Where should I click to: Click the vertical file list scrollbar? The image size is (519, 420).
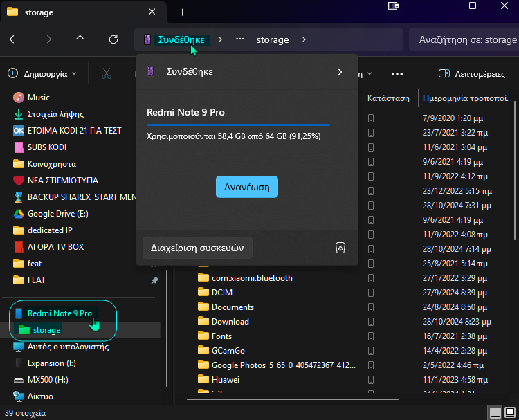click(515, 170)
